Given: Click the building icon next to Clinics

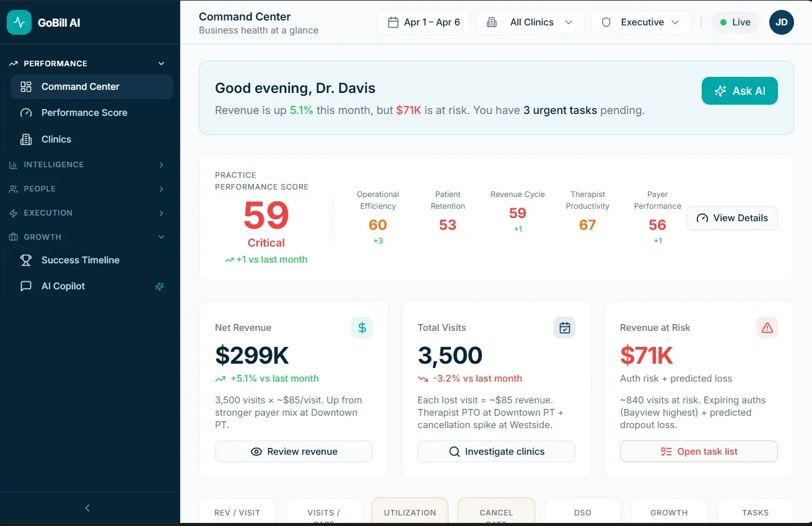Looking at the screenshot, I should [26, 139].
